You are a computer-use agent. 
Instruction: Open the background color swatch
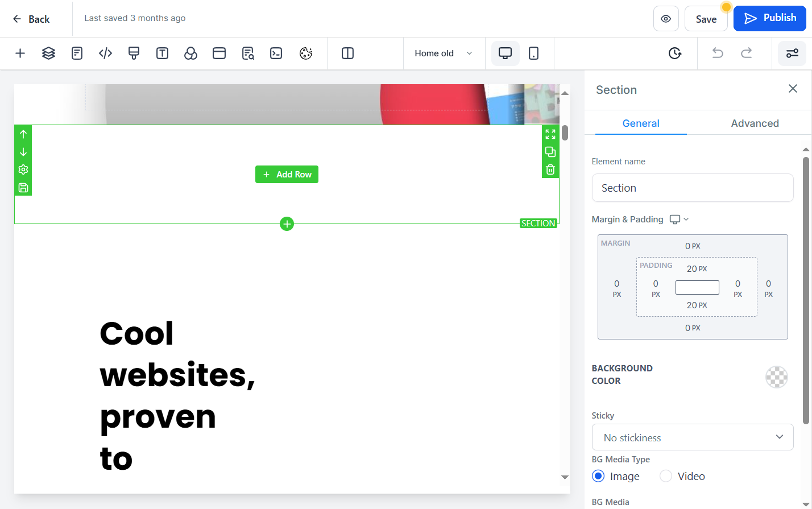click(x=777, y=377)
